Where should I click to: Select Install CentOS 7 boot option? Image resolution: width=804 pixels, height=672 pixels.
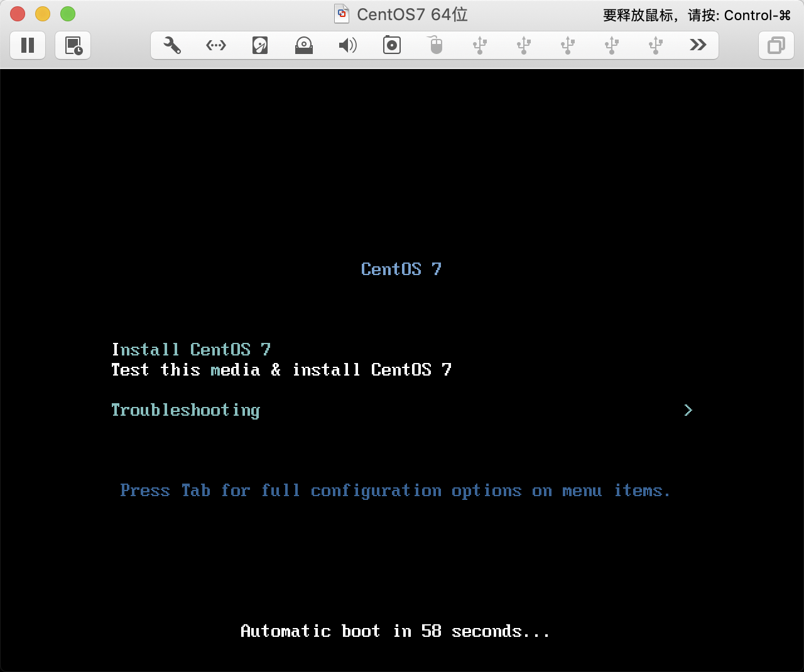coord(191,349)
